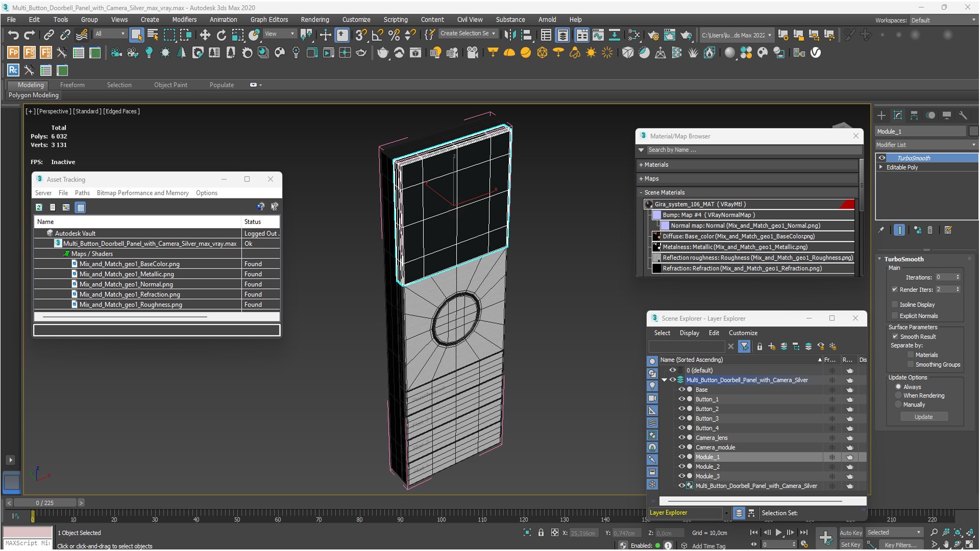Toggle Render Iters checkbox
This screenshot has width=980, height=551.
point(894,289)
